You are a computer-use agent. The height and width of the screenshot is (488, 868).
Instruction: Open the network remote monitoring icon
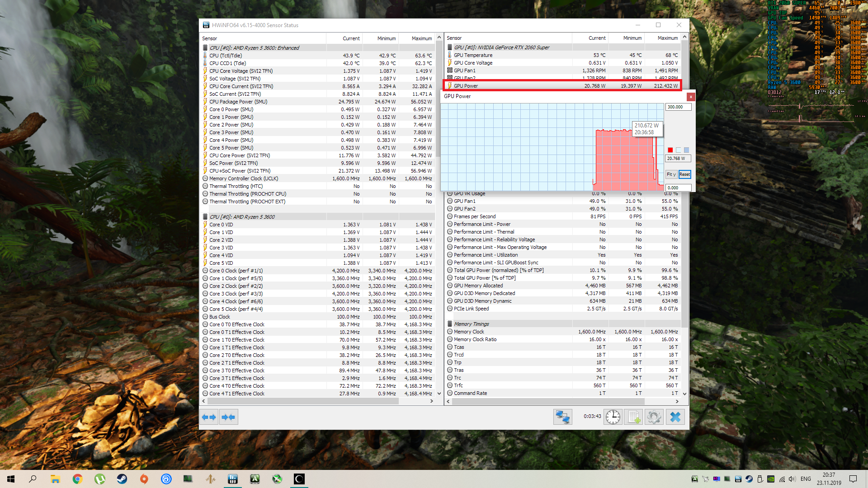pos(562,417)
